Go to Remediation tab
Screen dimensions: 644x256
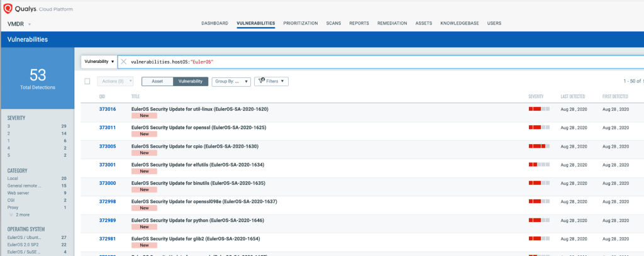tap(392, 23)
